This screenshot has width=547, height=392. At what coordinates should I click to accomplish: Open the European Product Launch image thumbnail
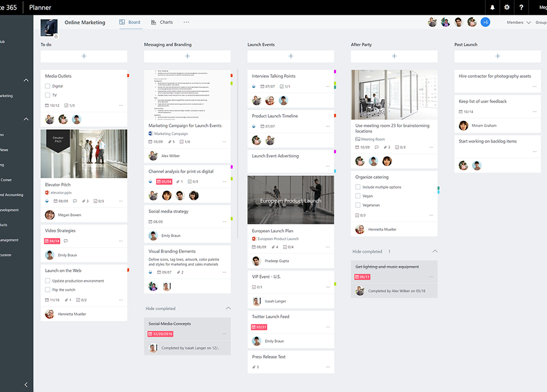pos(291,200)
